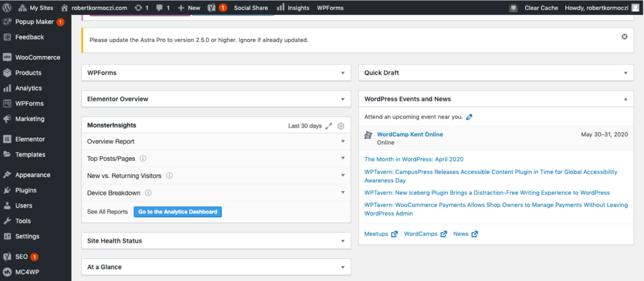
Task: Click the Marketing megaphone icon
Action: tap(7, 119)
